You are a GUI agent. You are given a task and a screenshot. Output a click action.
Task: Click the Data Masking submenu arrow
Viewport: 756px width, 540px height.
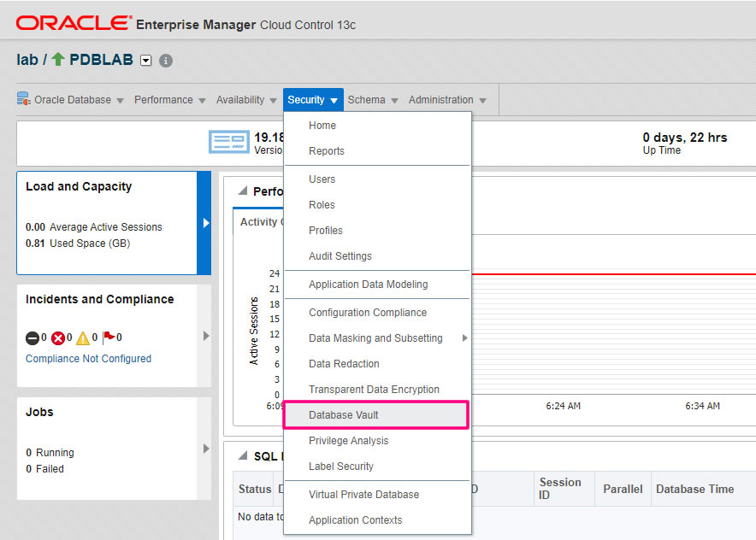[x=464, y=338]
